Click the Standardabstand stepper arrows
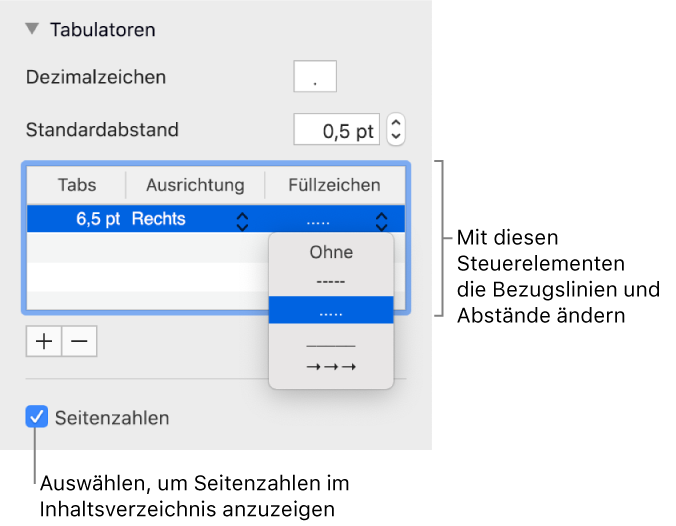 point(396,129)
